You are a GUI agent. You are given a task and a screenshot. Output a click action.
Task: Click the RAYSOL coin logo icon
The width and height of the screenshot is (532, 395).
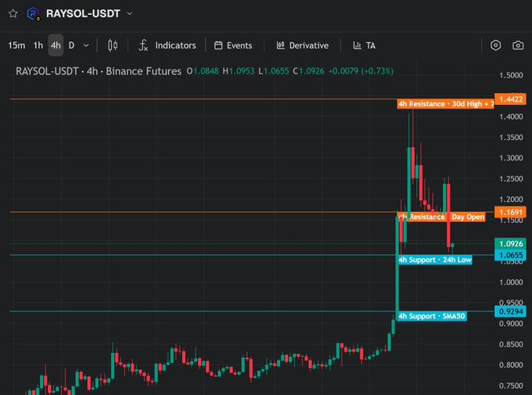33,13
